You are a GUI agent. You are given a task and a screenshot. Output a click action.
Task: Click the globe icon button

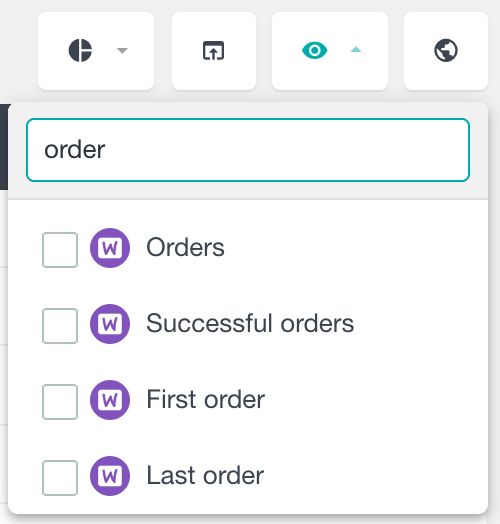(x=446, y=51)
